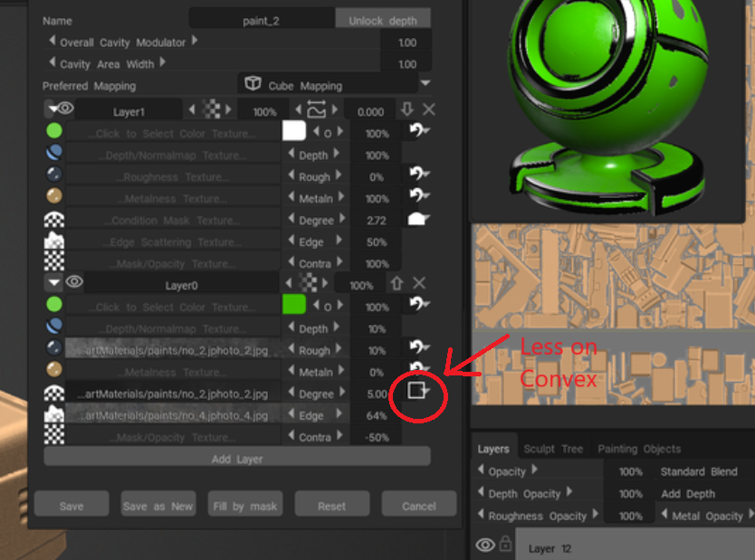
Task: Click the Layer0 roughness channel sphere icon
Action: (53, 349)
